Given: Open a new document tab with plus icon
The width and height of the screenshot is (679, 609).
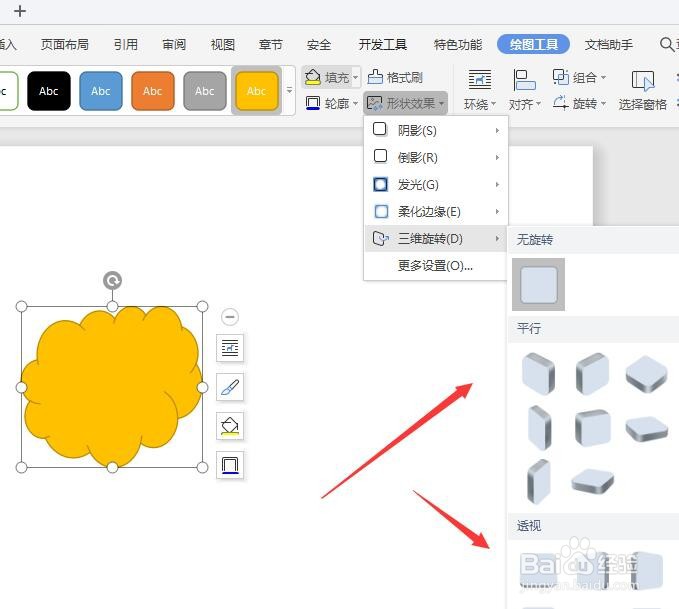Looking at the screenshot, I should pyautogui.click(x=20, y=11).
